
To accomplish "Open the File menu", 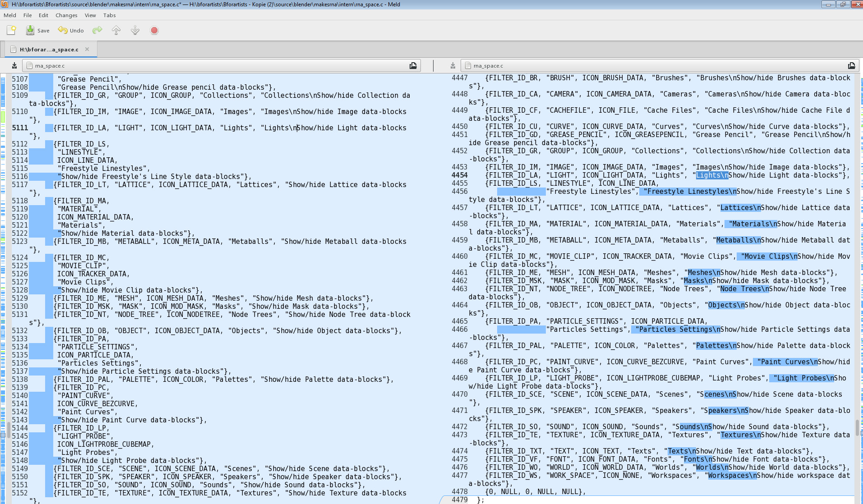I will coord(28,15).
